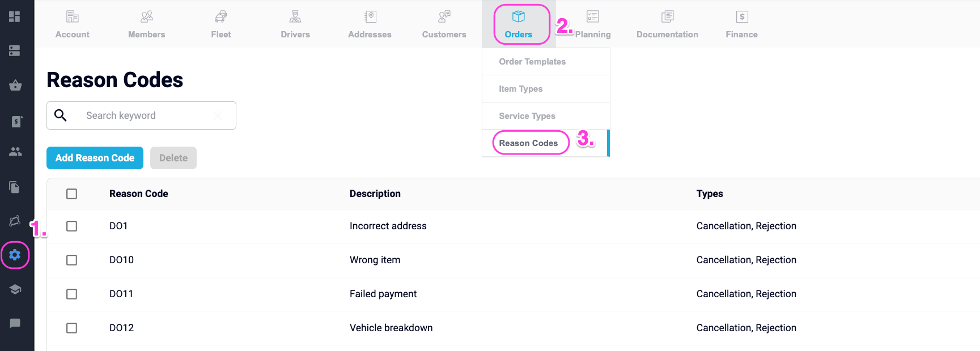Image resolution: width=980 pixels, height=351 pixels.
Task: Open the chat bubble sidebar icon
Action: click(x=15, y=323)
